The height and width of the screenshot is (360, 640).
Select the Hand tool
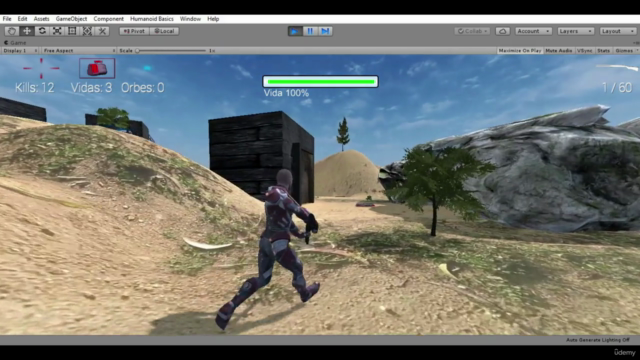pyautogui.click(x=11, y=31)
